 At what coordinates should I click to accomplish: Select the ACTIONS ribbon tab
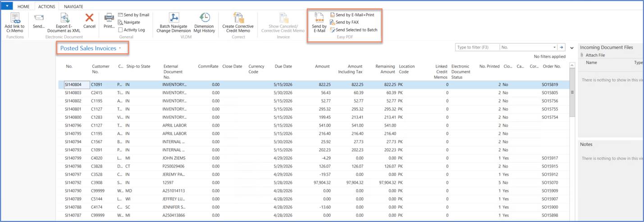[x=46, y=7]
